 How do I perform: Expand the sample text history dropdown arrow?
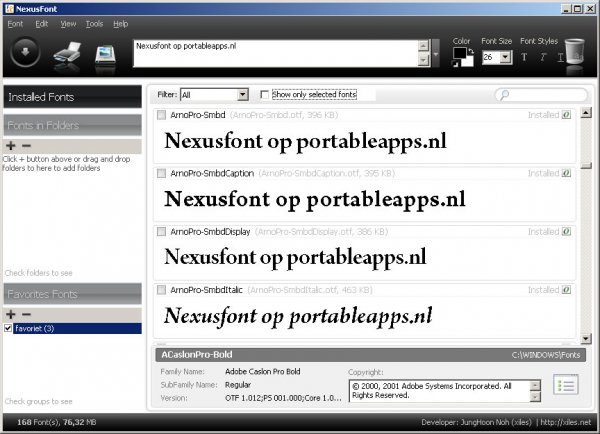(436, 55)
